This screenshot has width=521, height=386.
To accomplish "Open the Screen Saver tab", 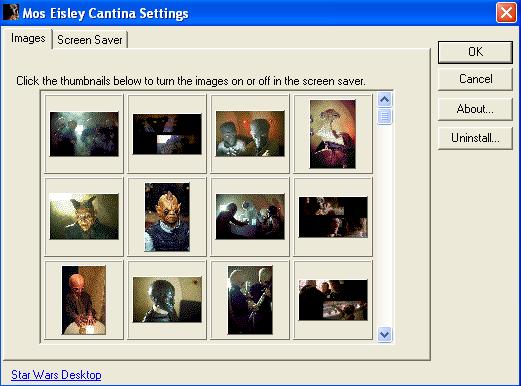I will point(90,40).
